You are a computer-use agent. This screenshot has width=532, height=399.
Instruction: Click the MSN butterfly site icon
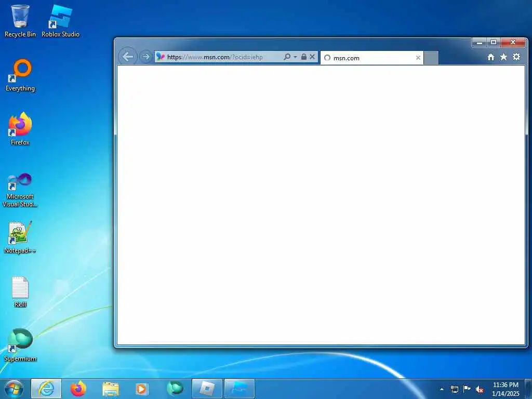(x=160, y=57)
